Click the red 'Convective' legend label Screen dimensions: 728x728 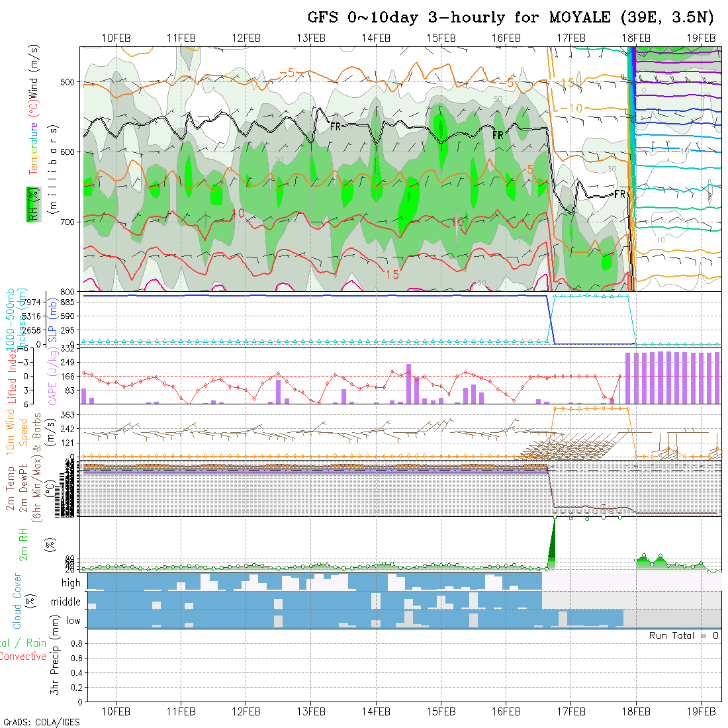point(23,657)
